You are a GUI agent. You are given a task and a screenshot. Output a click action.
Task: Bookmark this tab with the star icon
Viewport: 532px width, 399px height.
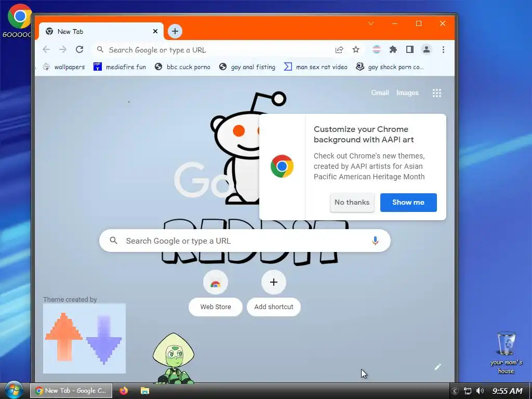pos(355,50)
